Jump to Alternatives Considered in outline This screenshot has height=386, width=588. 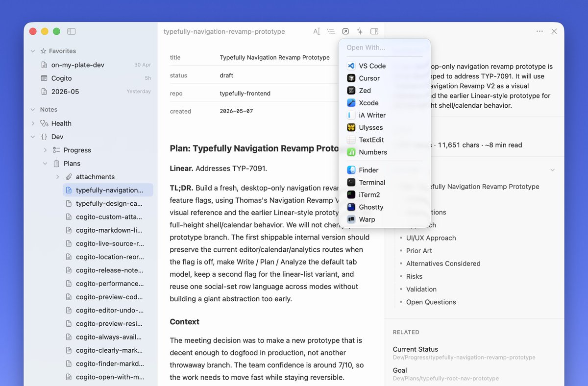click(443, 264)
